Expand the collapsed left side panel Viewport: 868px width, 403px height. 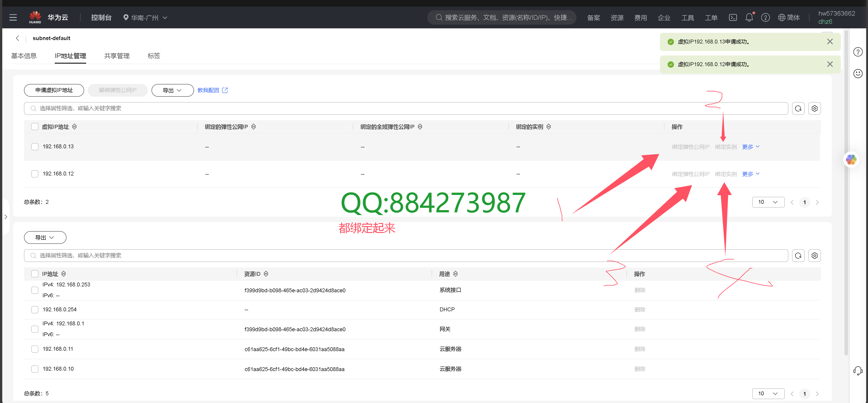(5, 217)
